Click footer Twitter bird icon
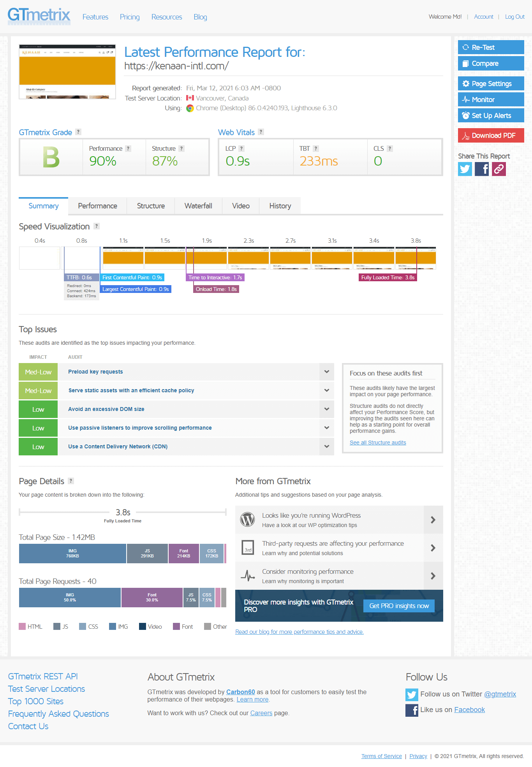The width and height of the screenshot is (532, 767). click(412, 695)
